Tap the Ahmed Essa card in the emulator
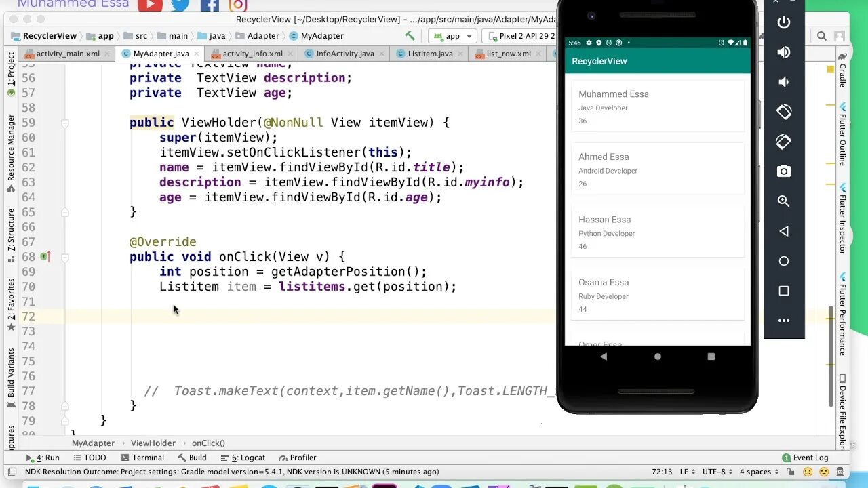The height and width of the screenshot is (488, 868). point(658,169)
